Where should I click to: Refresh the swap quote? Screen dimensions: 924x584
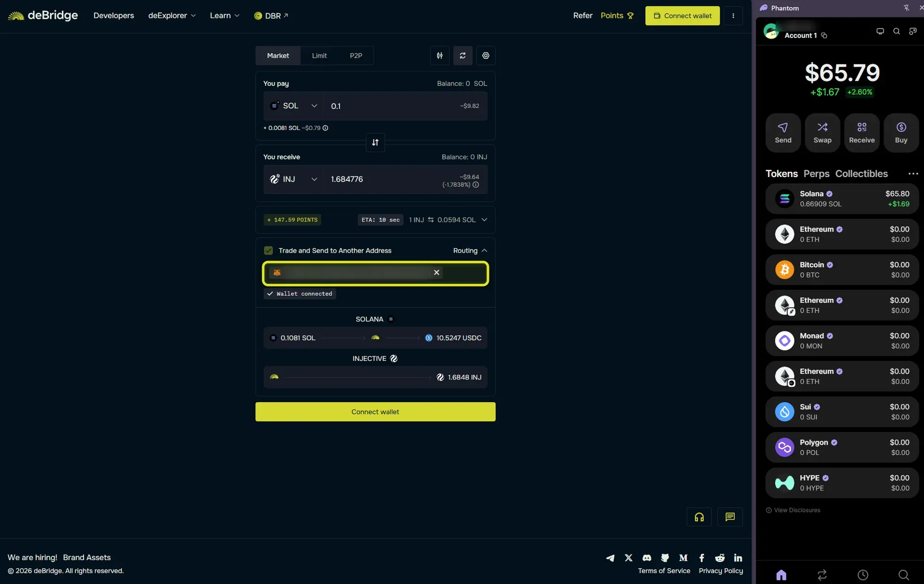[x=462, y=56]
